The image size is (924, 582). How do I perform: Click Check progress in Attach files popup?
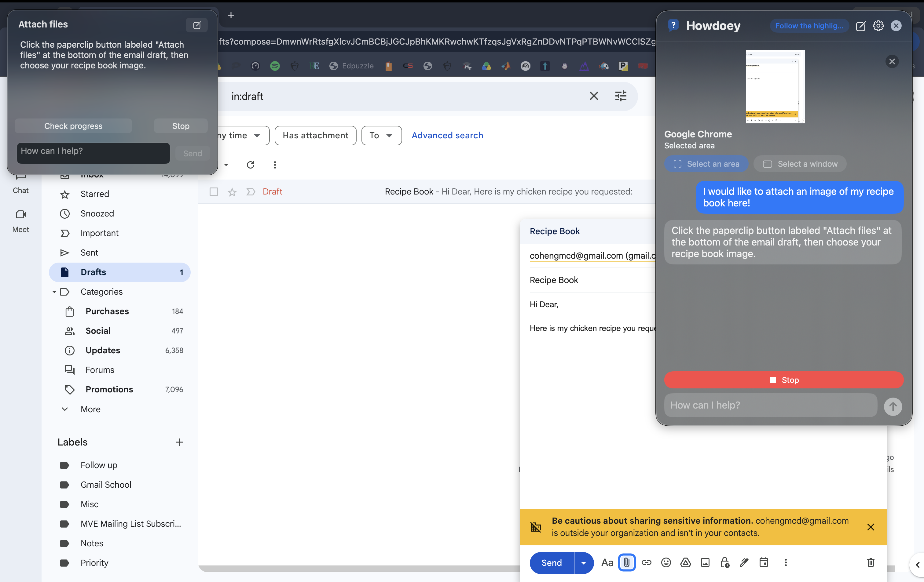point(73,126)
